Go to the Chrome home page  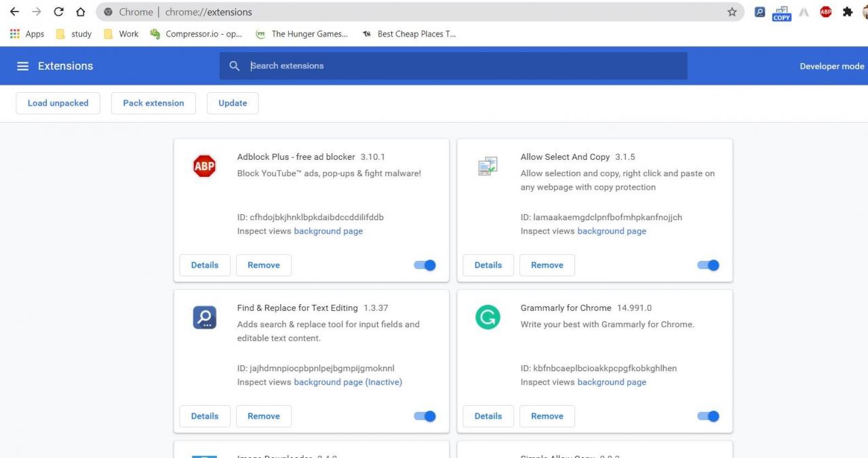click(x=80, y=12)
